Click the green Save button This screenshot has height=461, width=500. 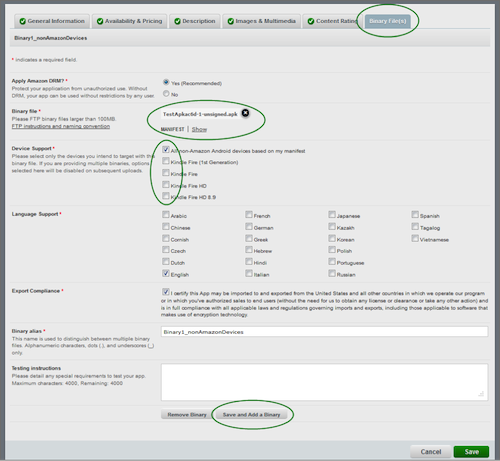click(x=471, y=452)
